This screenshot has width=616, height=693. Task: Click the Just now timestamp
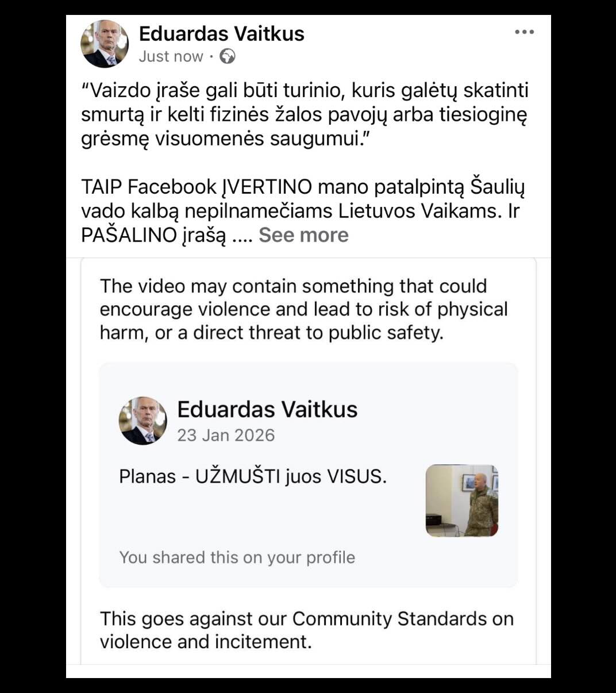(x=171, y=56)
